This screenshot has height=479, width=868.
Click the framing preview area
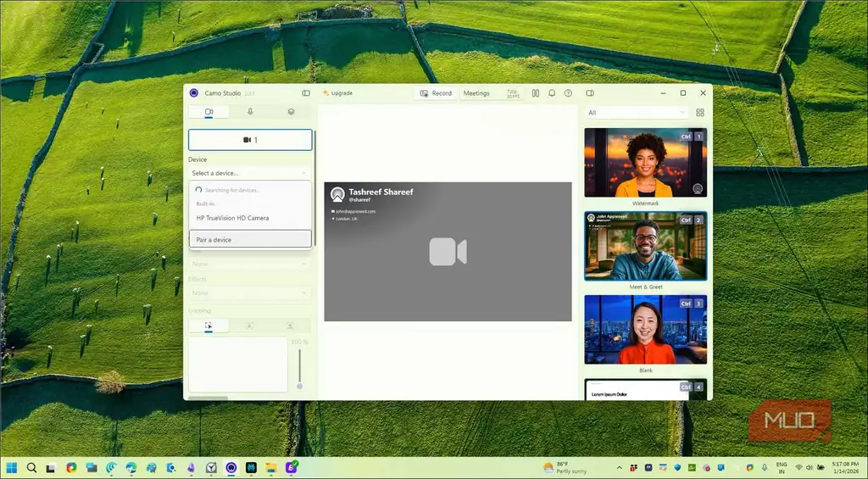tap(238, 365)
